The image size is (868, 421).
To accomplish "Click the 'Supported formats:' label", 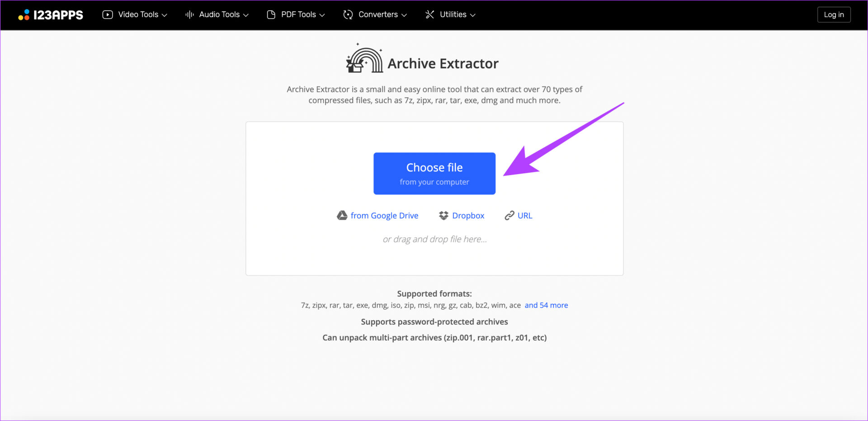I will coord(434,293).
